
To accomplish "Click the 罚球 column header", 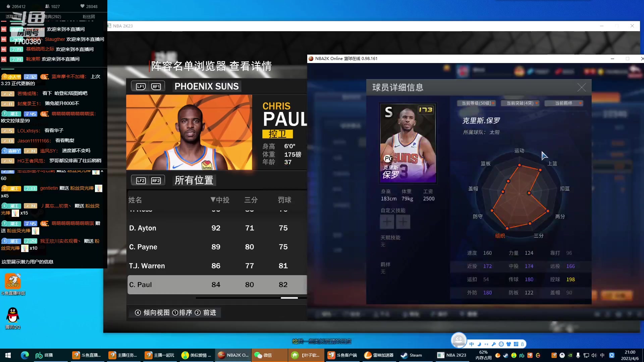I will pyautogui.click(x=284, y=200).
